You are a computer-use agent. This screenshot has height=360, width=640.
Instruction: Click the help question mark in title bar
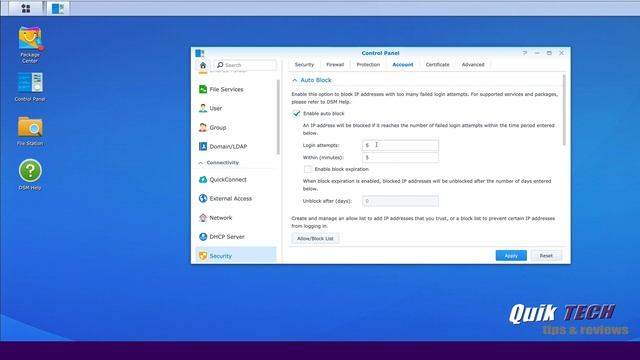(525, 53)
